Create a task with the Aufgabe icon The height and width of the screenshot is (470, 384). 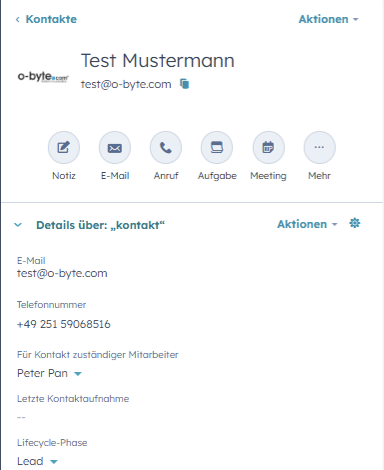click(217, 147)
